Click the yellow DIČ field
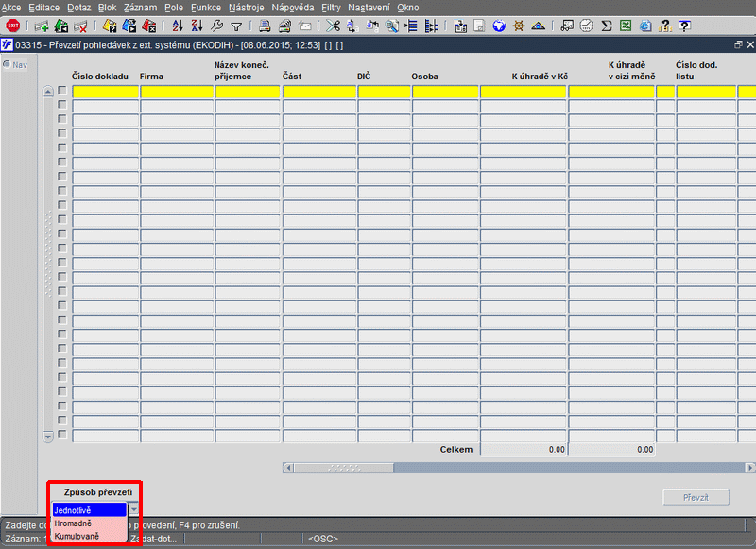This screenshot has width=756, height=549. click(385, 92)
